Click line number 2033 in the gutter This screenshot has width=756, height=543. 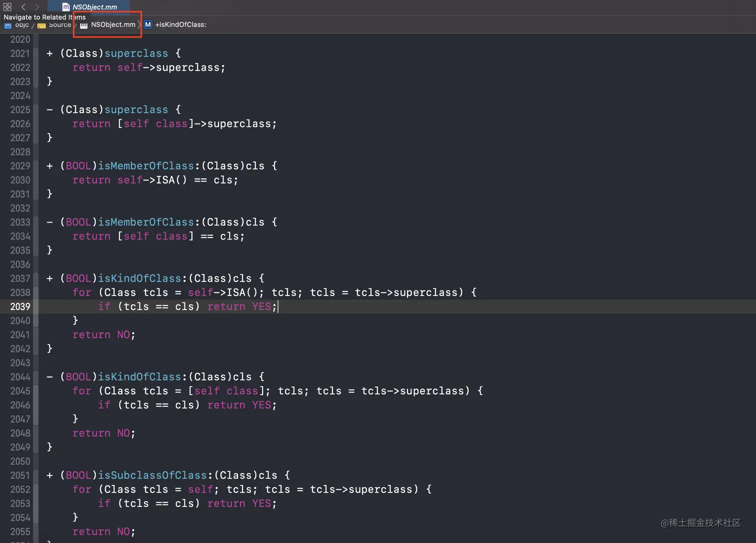tap(20, 222)
